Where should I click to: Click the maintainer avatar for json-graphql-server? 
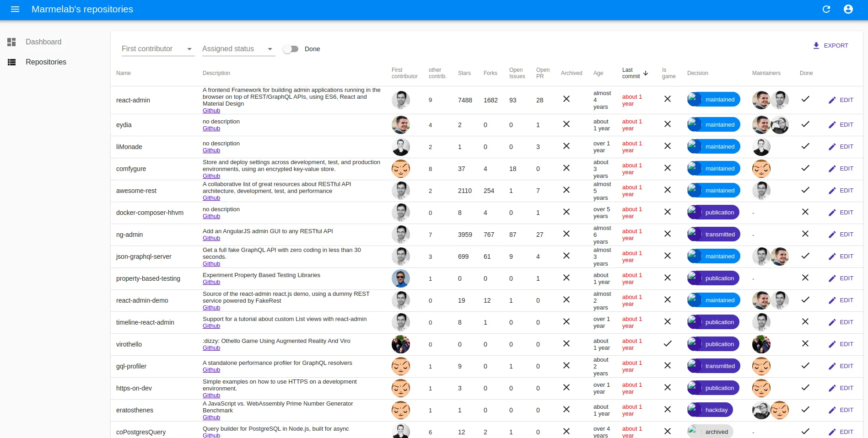click(x=761, y=256)
